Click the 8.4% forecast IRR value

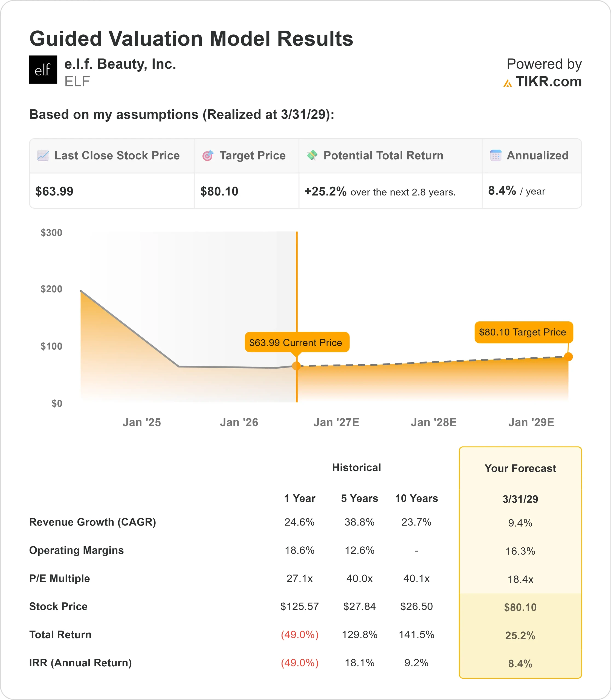pos(520,664)
